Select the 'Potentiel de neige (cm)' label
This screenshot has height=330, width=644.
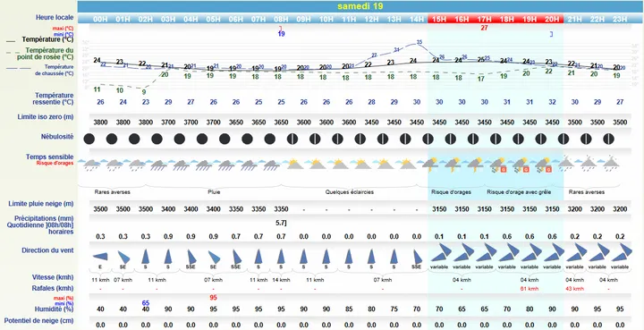39,320
